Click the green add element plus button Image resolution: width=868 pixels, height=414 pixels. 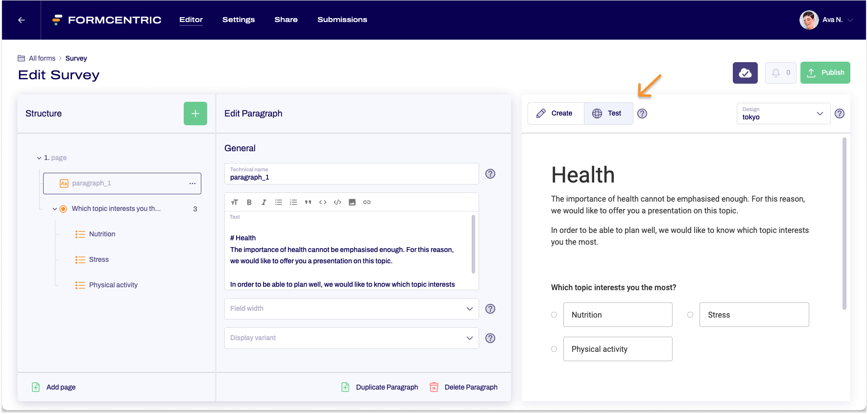click(x=195, y=114)
